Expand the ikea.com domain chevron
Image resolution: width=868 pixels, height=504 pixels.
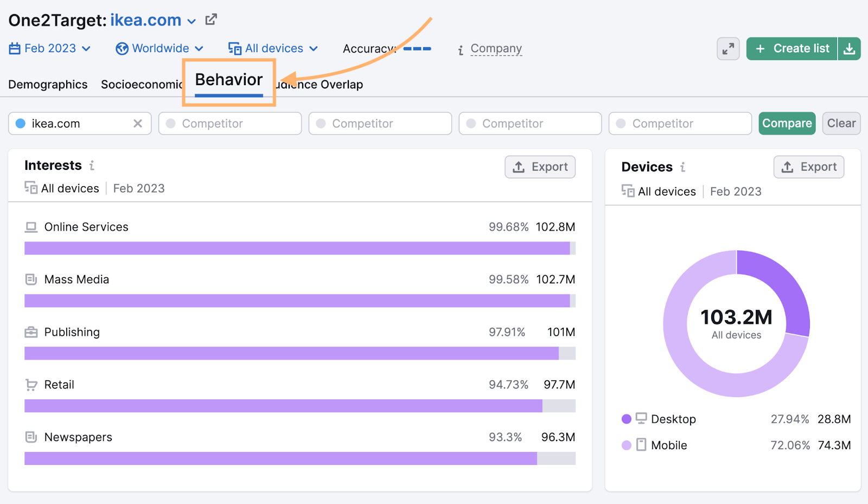point(192,22)
